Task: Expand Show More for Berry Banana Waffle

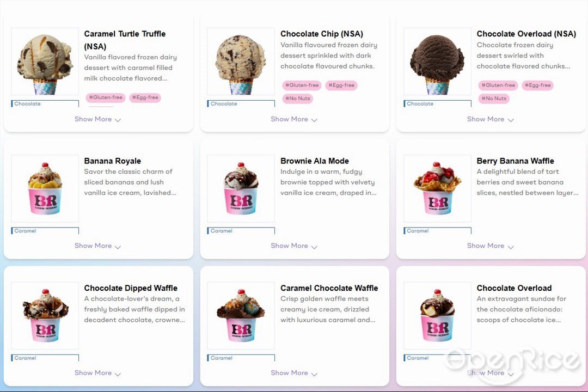Action: 490,246
